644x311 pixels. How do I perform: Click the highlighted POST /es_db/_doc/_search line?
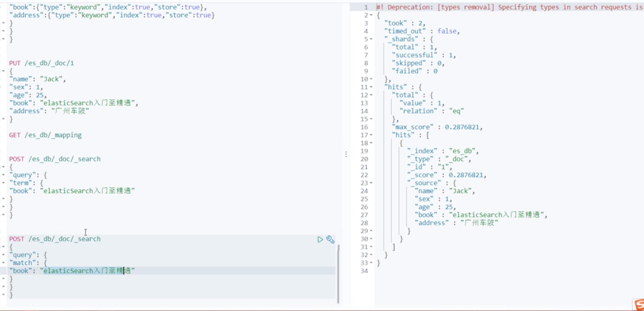coord(55,239)
